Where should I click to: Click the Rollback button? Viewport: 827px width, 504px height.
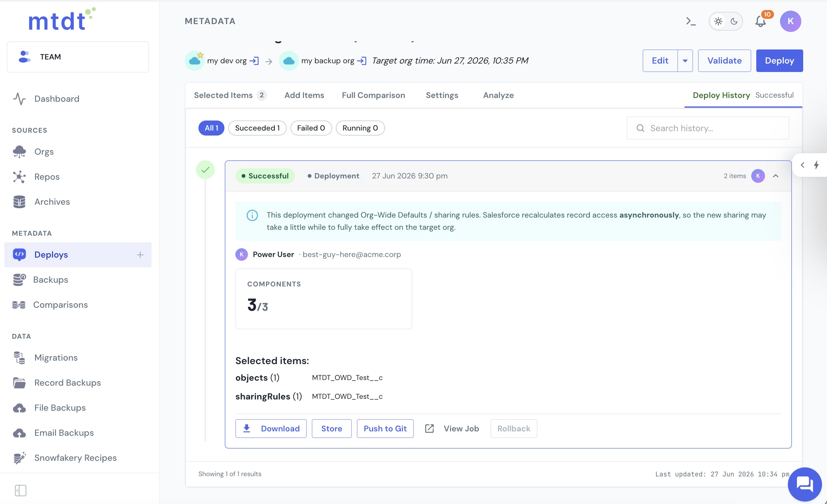514,429
